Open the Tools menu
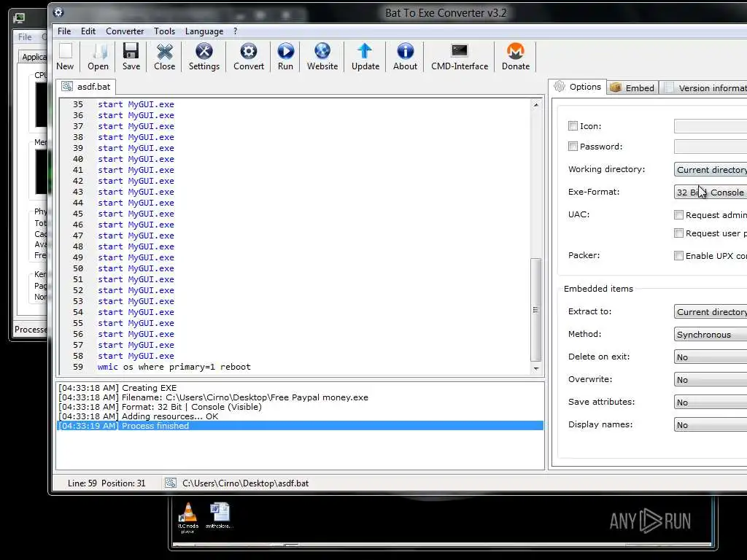 (x=164, y=31)
